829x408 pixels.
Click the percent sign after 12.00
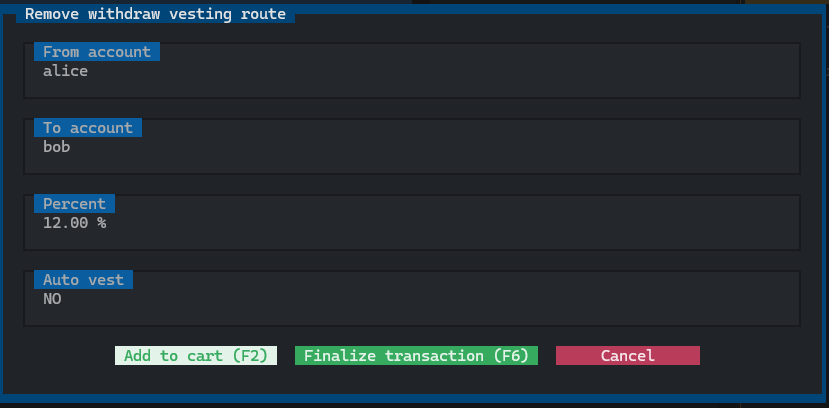coord(101,223)
